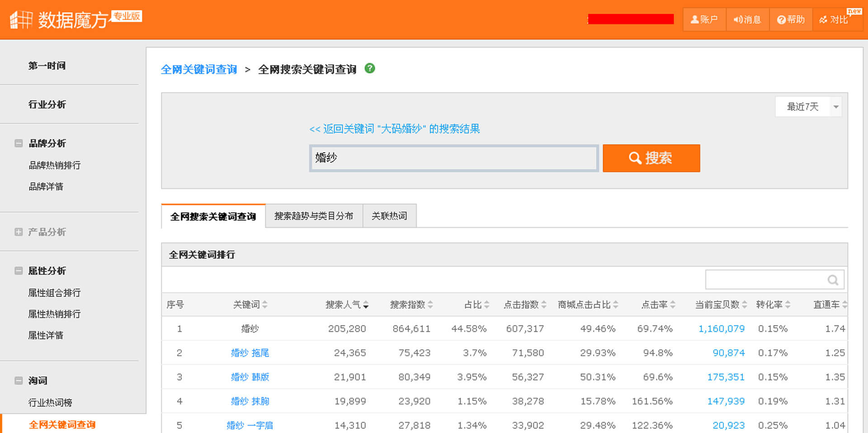Open the 最近7天 date range dropdown
The image size is (868, 433).
[808, 107]
